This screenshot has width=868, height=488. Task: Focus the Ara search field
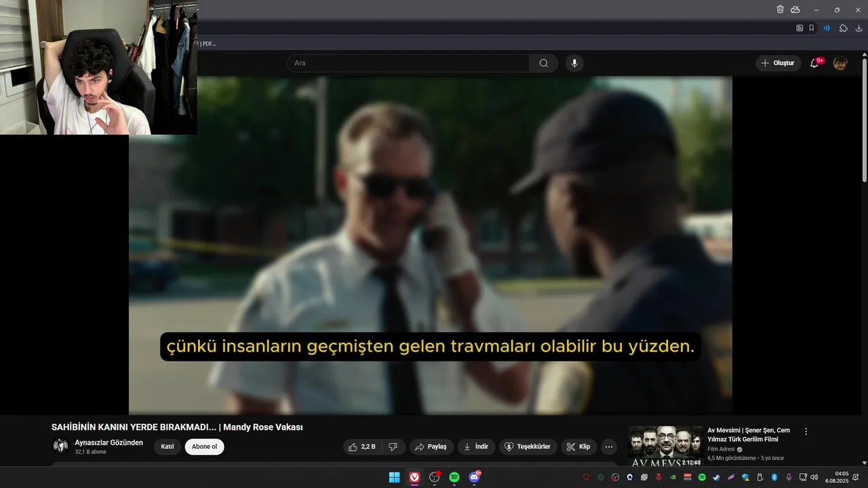tap(408, 63)
